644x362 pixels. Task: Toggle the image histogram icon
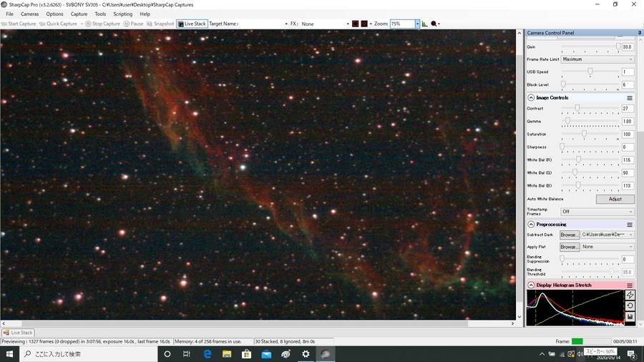point(424,24)
